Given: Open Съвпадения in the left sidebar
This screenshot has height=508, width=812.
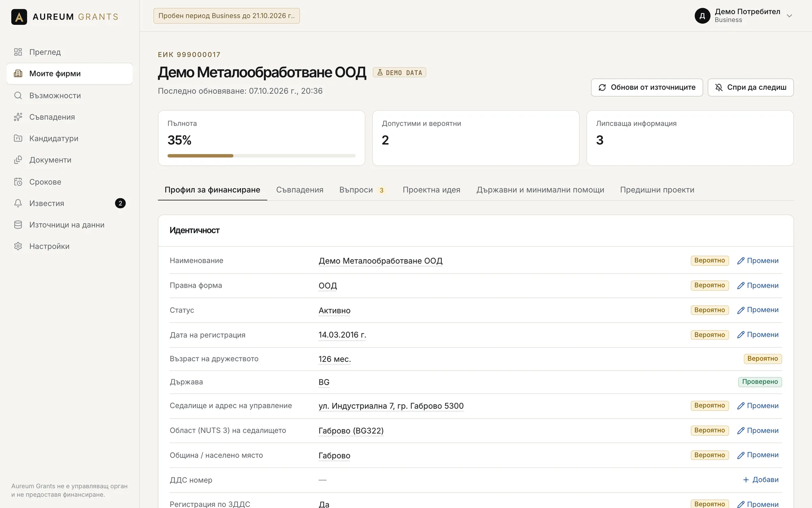Looking at the screenshot, I should (x=69, y=117).
